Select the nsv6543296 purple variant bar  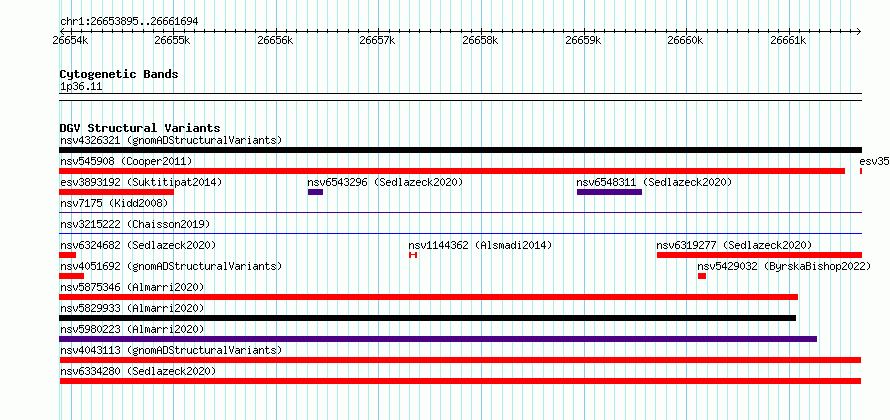316,192
